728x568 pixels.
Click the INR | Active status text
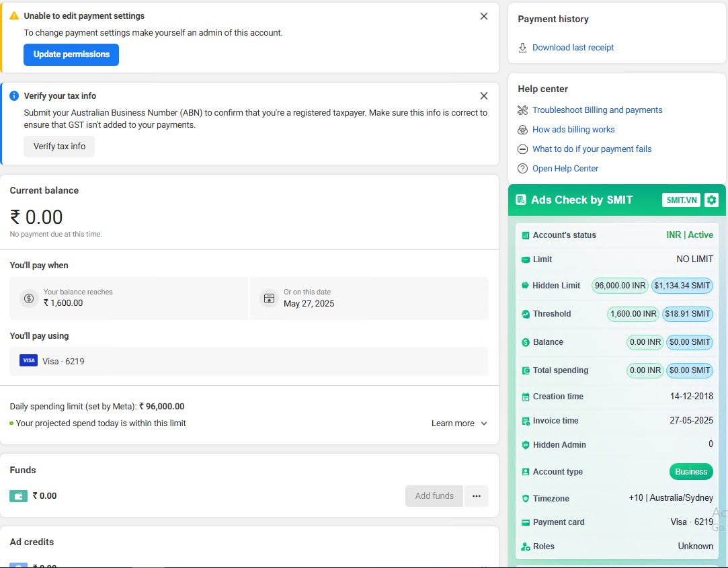click(x=690, y=235)
